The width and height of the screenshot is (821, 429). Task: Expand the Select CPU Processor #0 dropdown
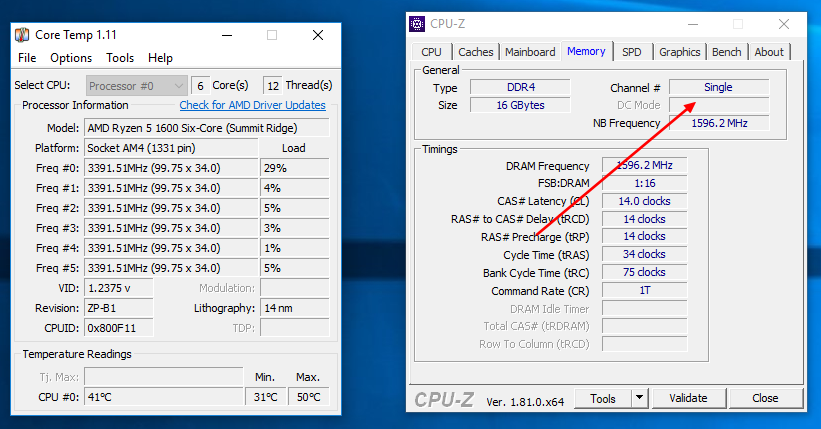tap(136, 85)
